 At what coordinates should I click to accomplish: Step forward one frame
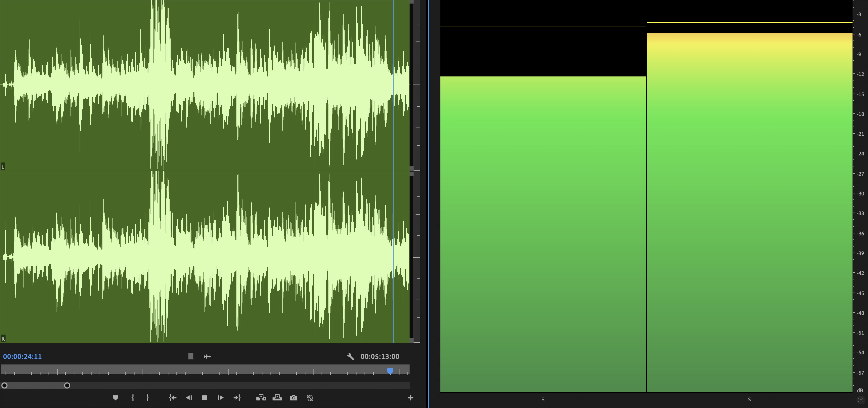[220, 398]
